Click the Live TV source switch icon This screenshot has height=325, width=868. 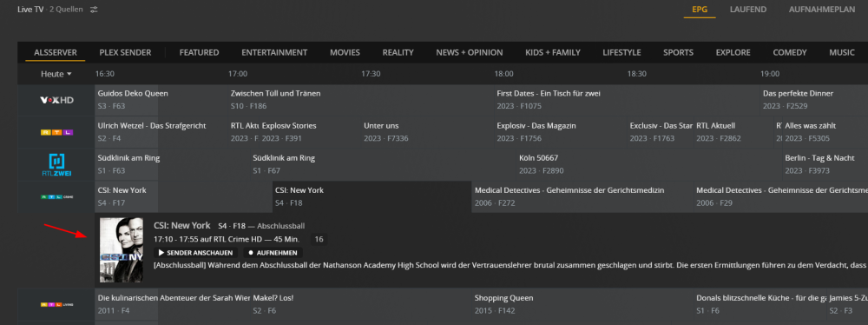pyautogui.click(x=94, y=10)
